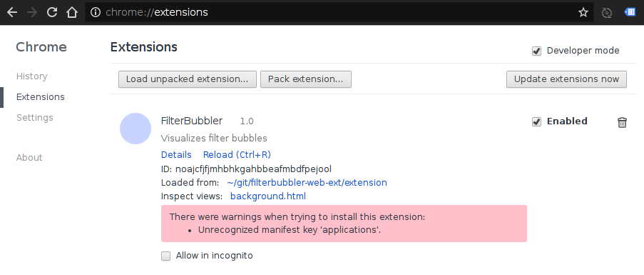644x275 pixels.
Task: Enable Allow in incognito checkbox
Action: point(165,256)
